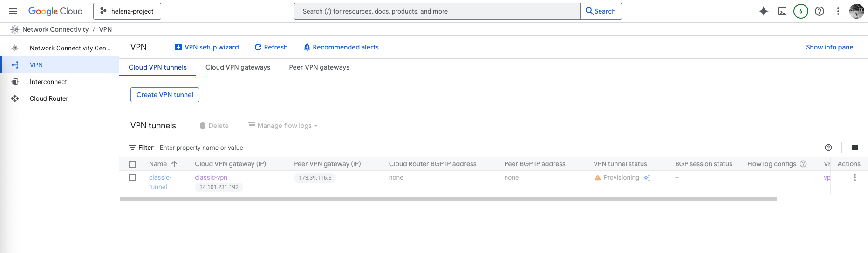Image resolution: width=868 pixels, height=253 pixels.
Task: Activate Cloud Shell terminal icon
Action: [782, 11]
